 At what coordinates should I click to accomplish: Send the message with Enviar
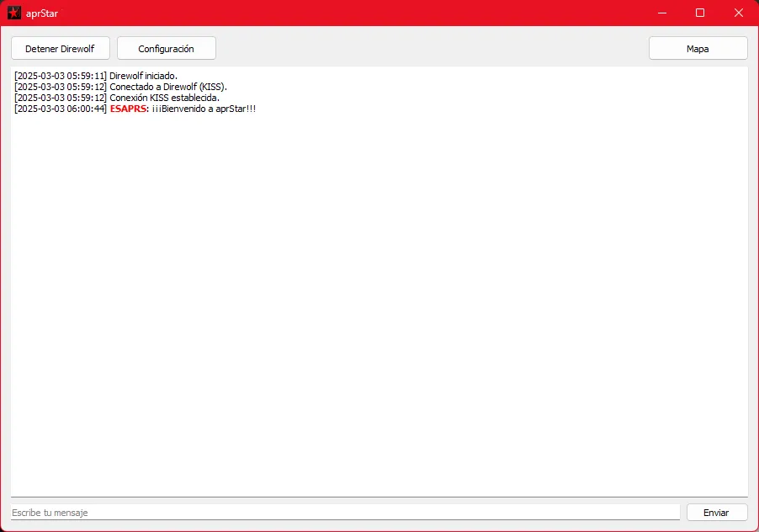click(717, 513)
